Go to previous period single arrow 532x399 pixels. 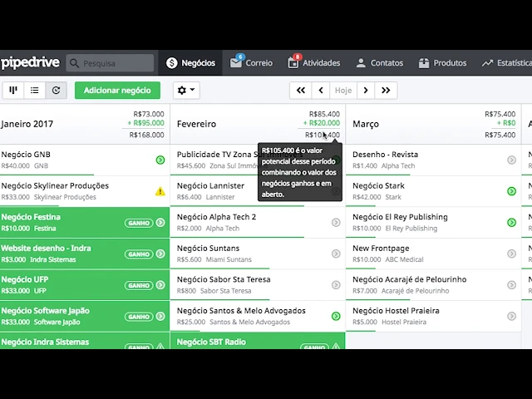321,91
